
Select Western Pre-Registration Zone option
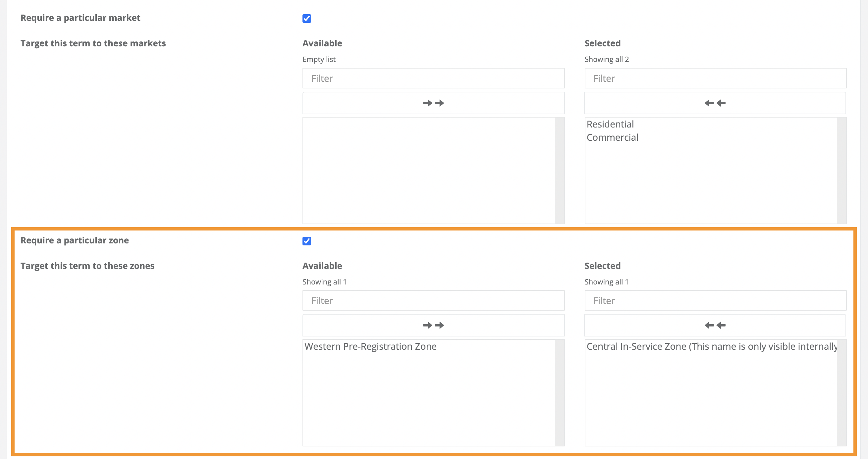pyautogui.click(x=370, y=346)
